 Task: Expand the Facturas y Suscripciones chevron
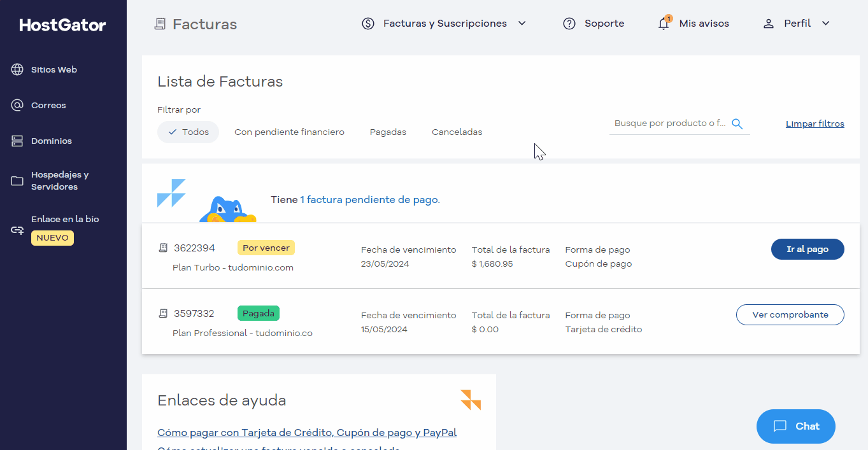point(522,24)
